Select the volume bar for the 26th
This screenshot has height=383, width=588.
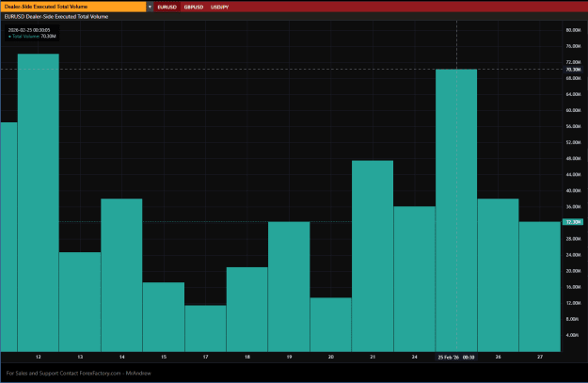point(498,275)
